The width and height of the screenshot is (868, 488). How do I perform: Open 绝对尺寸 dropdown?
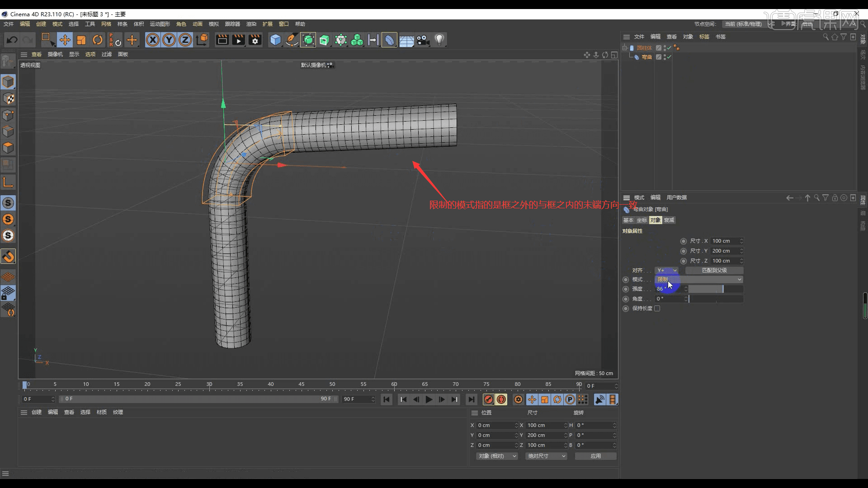[x=546, y=456]
